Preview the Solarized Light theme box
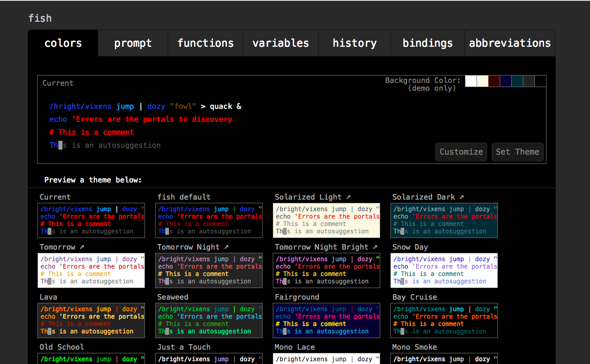 pos(326,220)
